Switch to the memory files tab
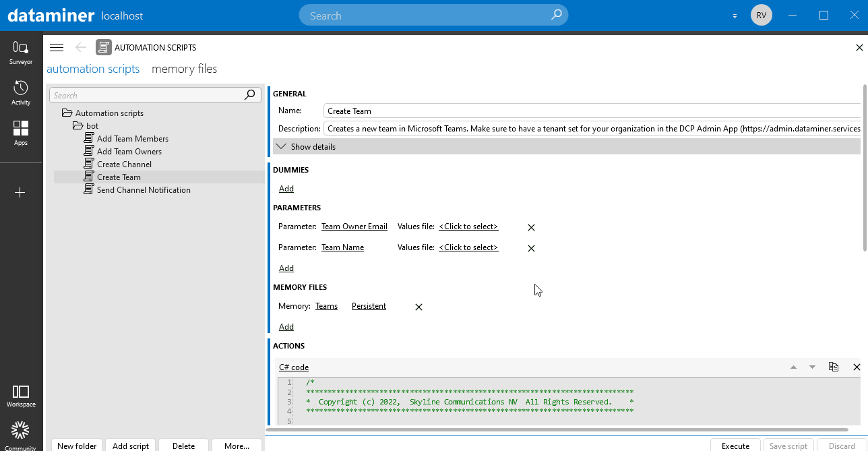Viewport: 868px width, 451px height. click(x=185, y=69)
